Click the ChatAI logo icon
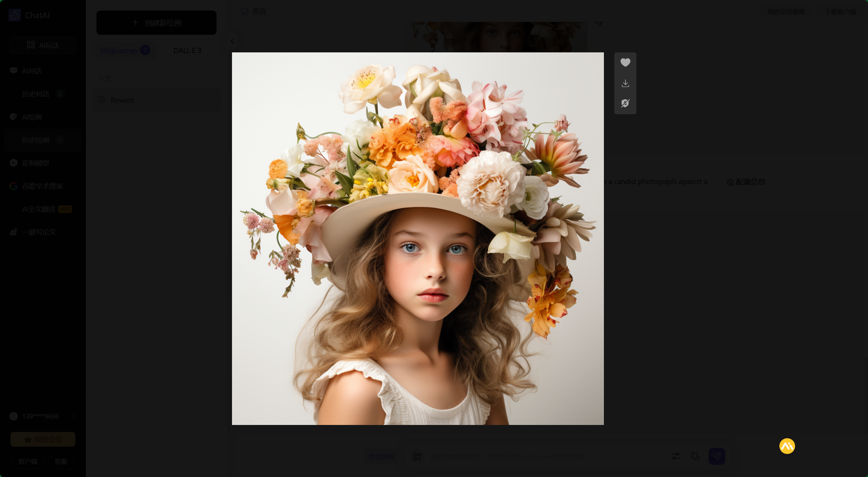Image resolution: width=868 pixels, height=477 pixels. coord(15,15)
